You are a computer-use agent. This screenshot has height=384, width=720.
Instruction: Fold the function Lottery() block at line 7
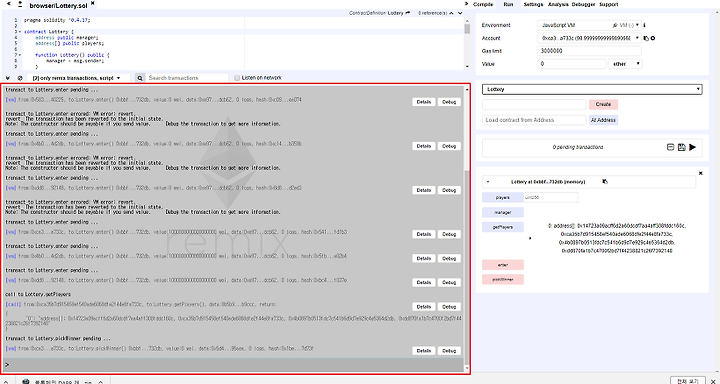click(x=20, y=55)
